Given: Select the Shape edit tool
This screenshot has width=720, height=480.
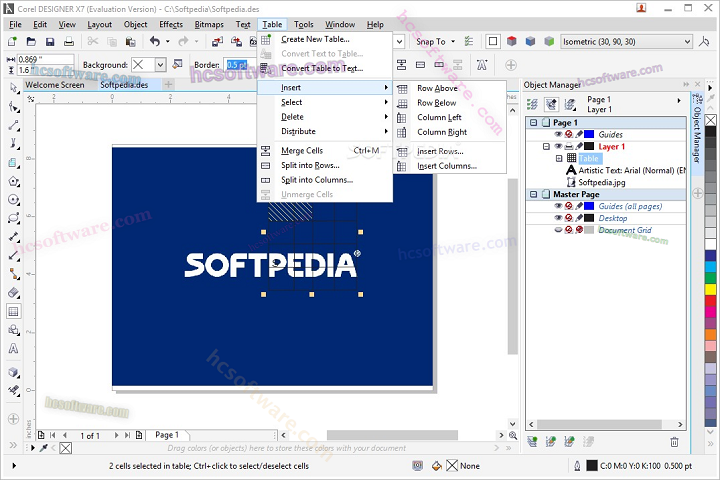Looking at the screenshot, I should click(x=14, y=107).
